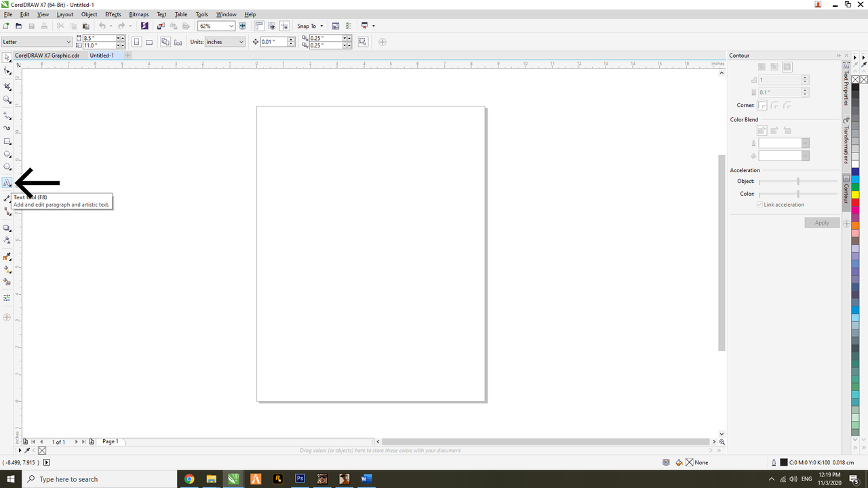The image size is (868, 488).
Task: Click the nudge distance 0.01" field
Action: 274,42
